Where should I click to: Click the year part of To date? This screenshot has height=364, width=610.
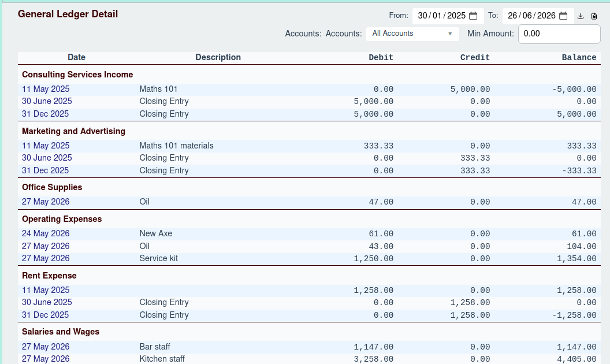[546, 16]
